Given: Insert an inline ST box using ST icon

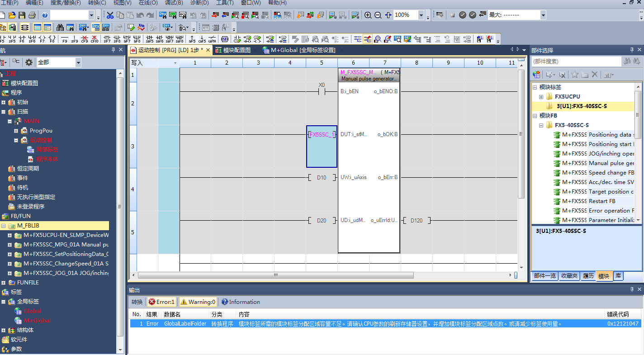Looking at the screenshot, I should click(224, 39).
